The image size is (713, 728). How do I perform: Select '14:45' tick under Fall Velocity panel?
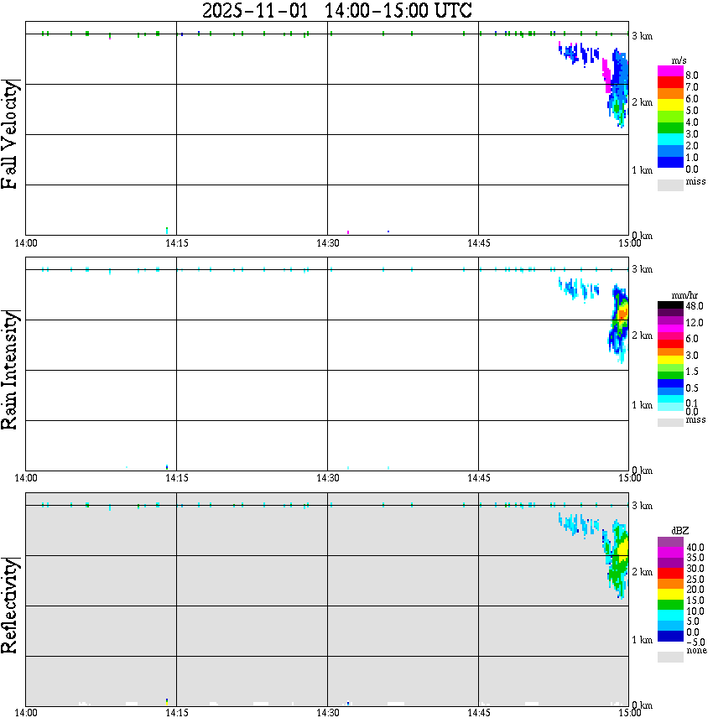point(479,243)
